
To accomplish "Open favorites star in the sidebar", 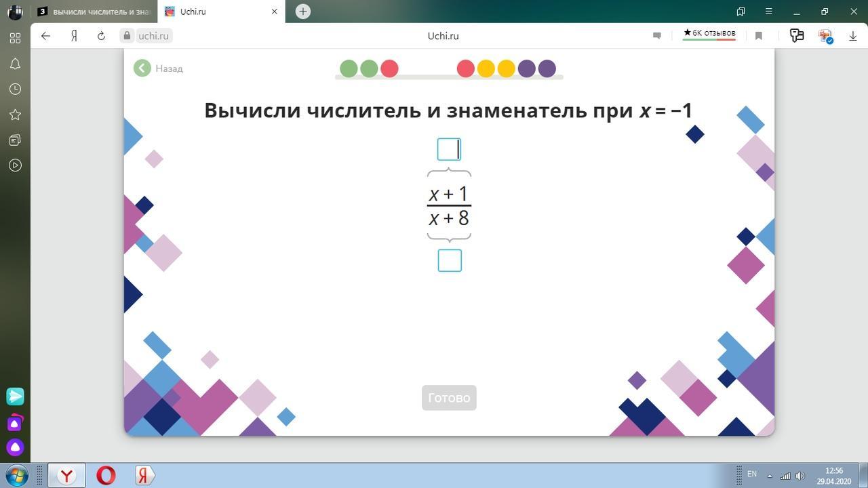I will pos(15,115).
